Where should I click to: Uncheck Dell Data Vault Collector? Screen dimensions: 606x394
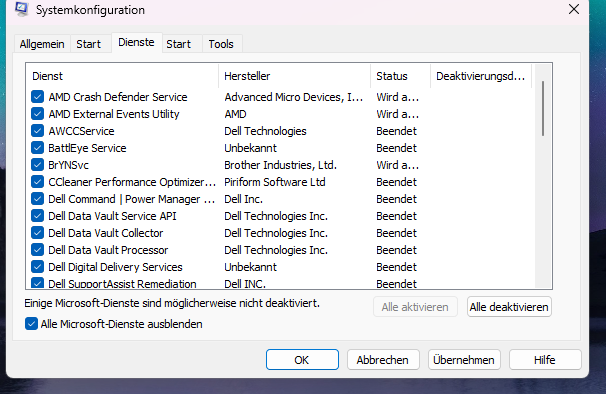(37, 233)
